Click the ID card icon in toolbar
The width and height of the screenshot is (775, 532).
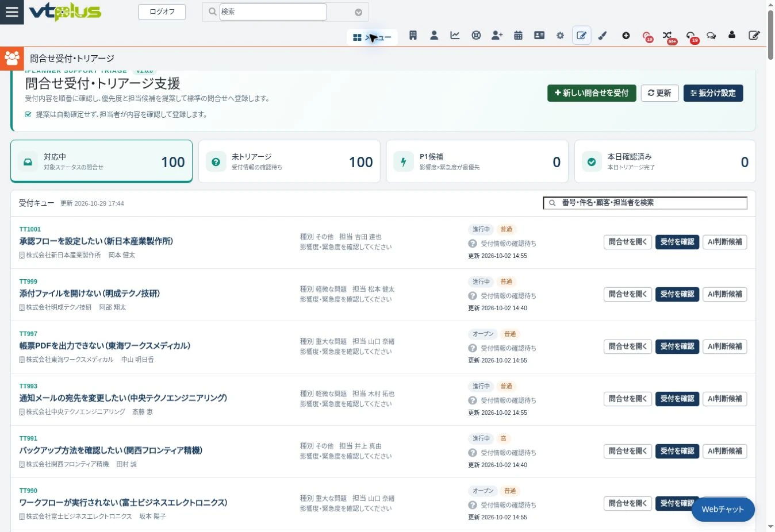point(539,36)
